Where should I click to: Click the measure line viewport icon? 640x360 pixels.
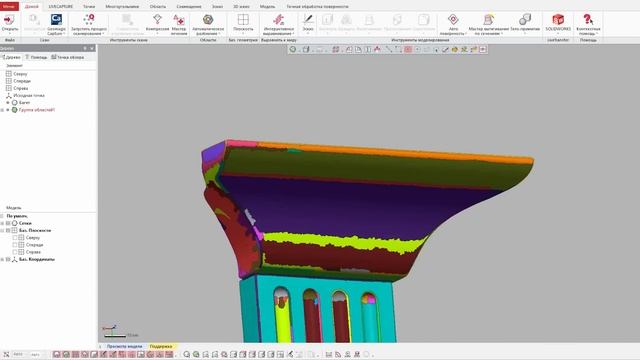389,49
